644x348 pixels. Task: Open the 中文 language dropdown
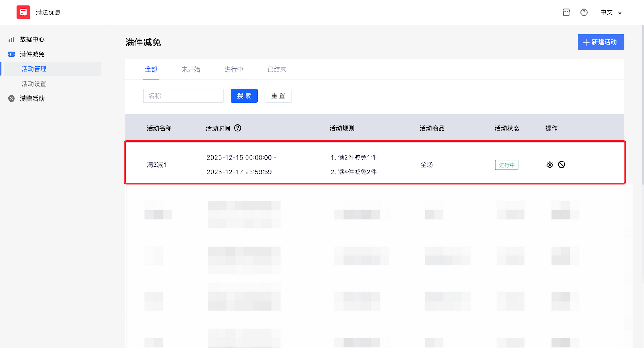(x=606, y=12)
